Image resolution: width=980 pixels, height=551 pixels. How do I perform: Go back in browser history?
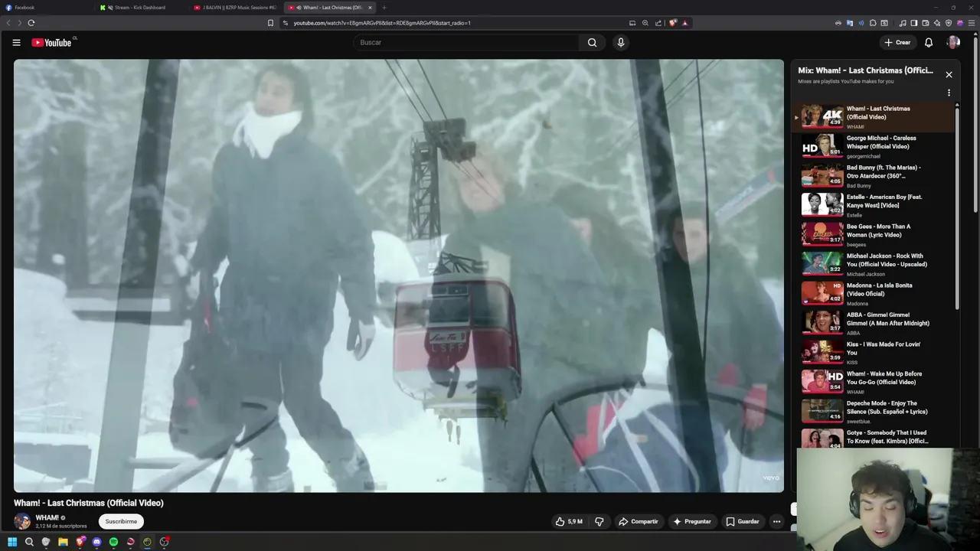click(x=8, y=23)
